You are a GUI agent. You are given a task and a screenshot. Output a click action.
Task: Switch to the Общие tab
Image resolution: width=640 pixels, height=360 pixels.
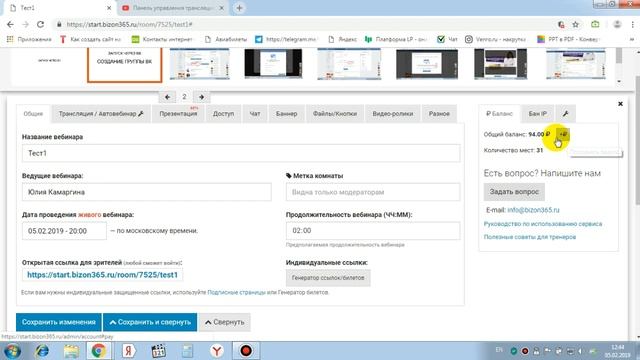[x=33, y=114]
